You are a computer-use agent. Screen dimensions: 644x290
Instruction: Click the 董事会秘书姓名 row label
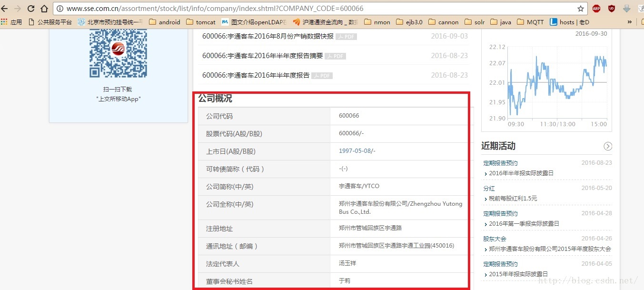click(229, 281)
